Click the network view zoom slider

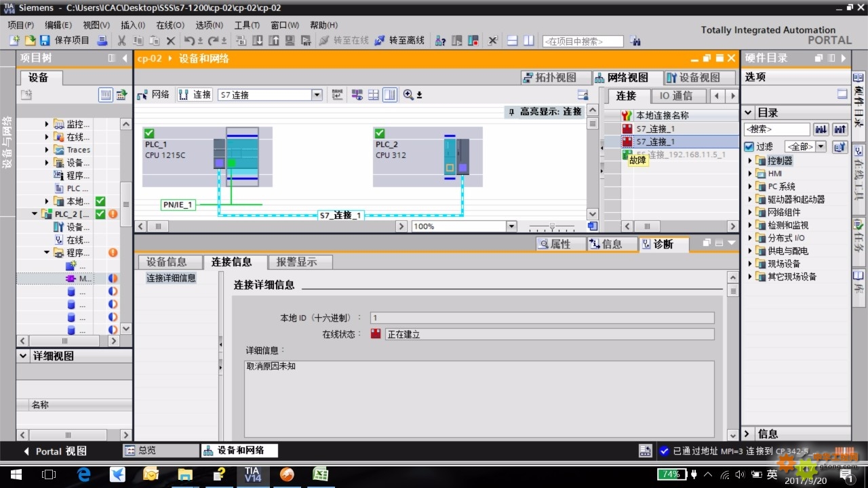552,226
